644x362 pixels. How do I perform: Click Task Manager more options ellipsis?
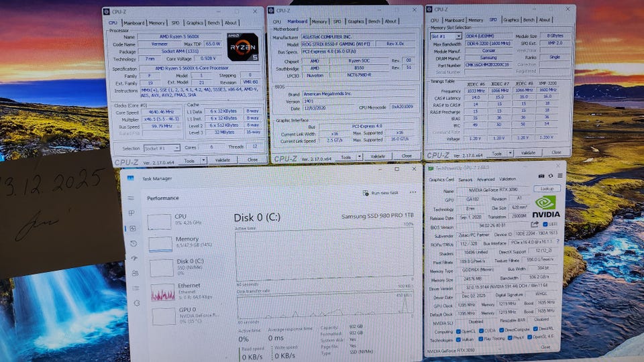413,192
